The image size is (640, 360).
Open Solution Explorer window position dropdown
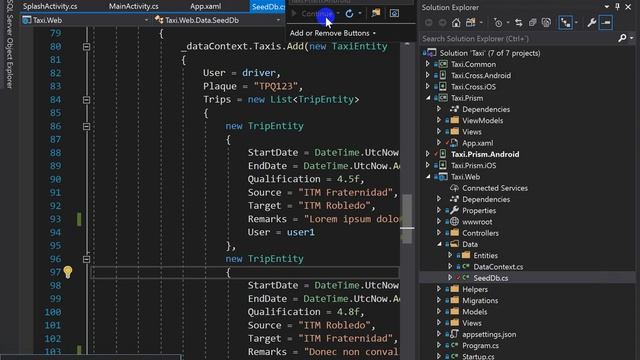(607, 7)
